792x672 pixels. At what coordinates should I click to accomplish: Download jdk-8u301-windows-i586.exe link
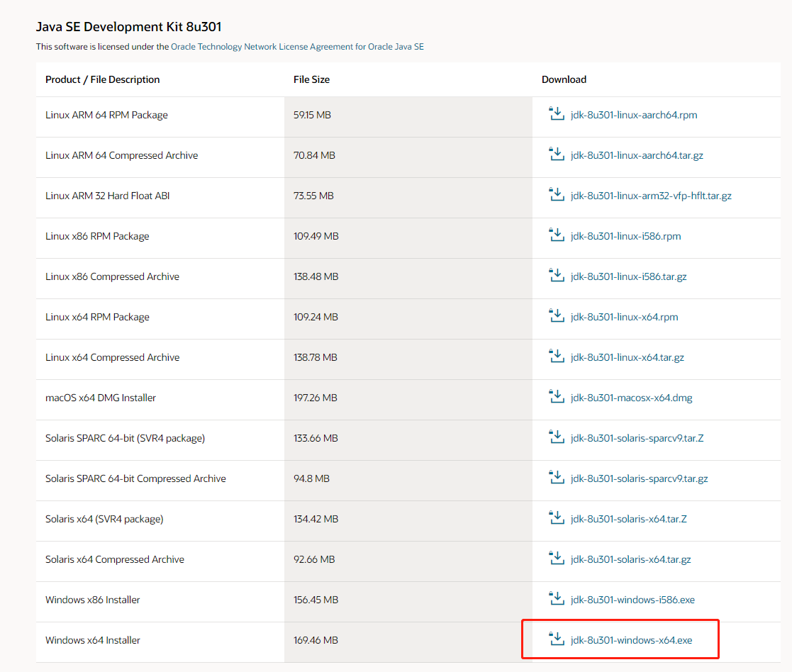633,600
